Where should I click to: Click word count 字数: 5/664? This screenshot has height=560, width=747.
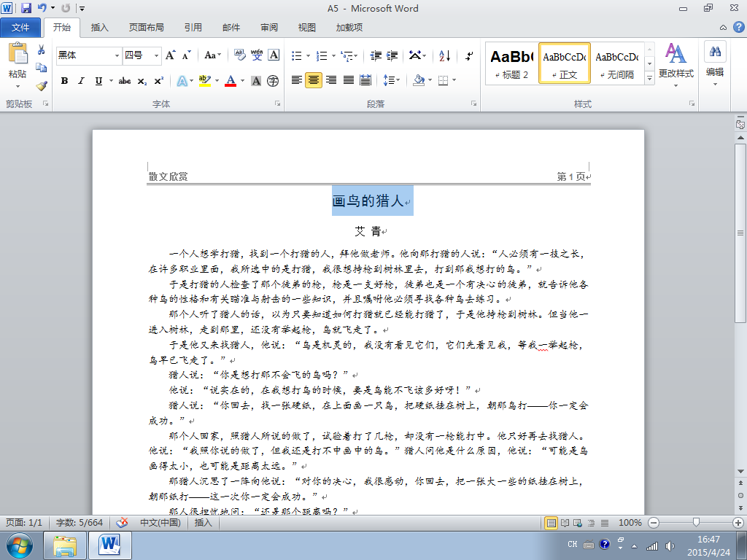(x=80, y=522)
